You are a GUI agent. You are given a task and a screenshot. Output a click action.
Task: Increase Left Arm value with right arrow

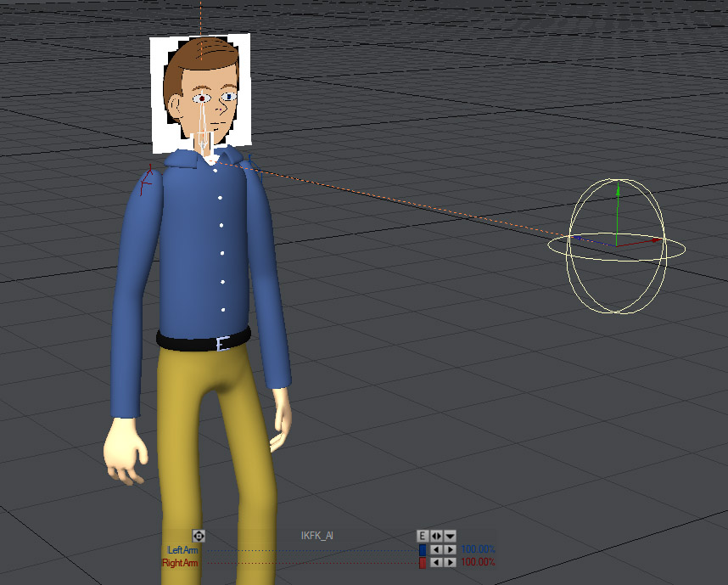(x=450, y=550)
